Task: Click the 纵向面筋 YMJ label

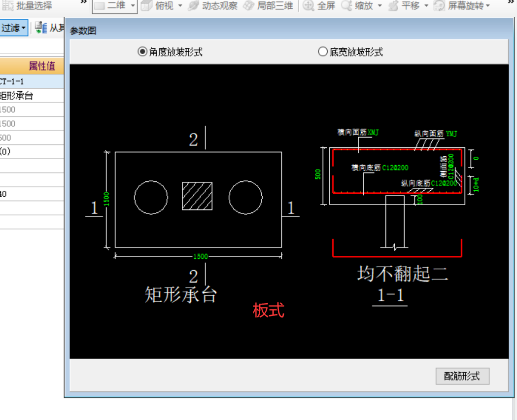Action: click(x=436, y=134)
